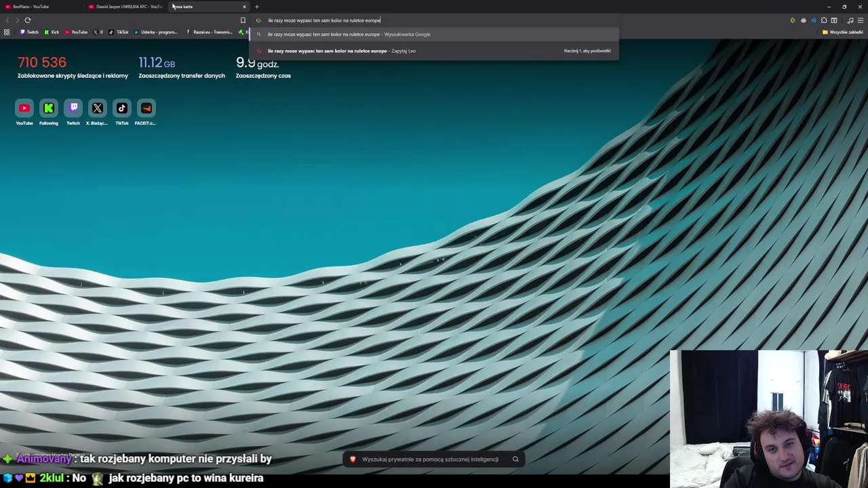Open the extensions puzzle menu
Screen dimensions: 868x488
(824, 20)
